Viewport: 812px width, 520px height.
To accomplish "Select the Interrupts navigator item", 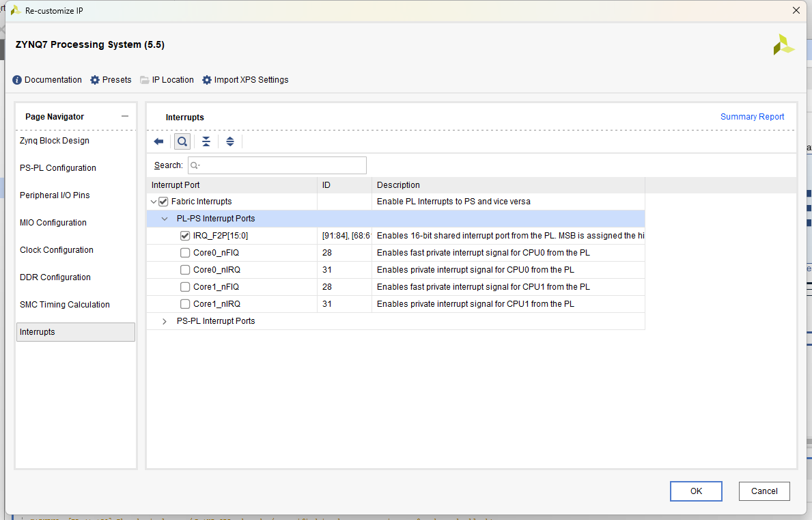I will 76,332.
